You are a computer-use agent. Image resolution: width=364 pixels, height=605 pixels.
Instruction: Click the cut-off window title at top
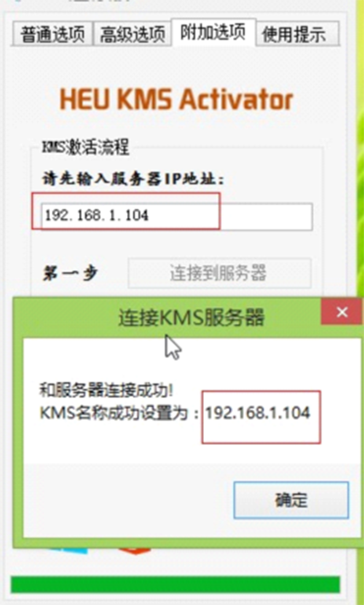point(101,2)
